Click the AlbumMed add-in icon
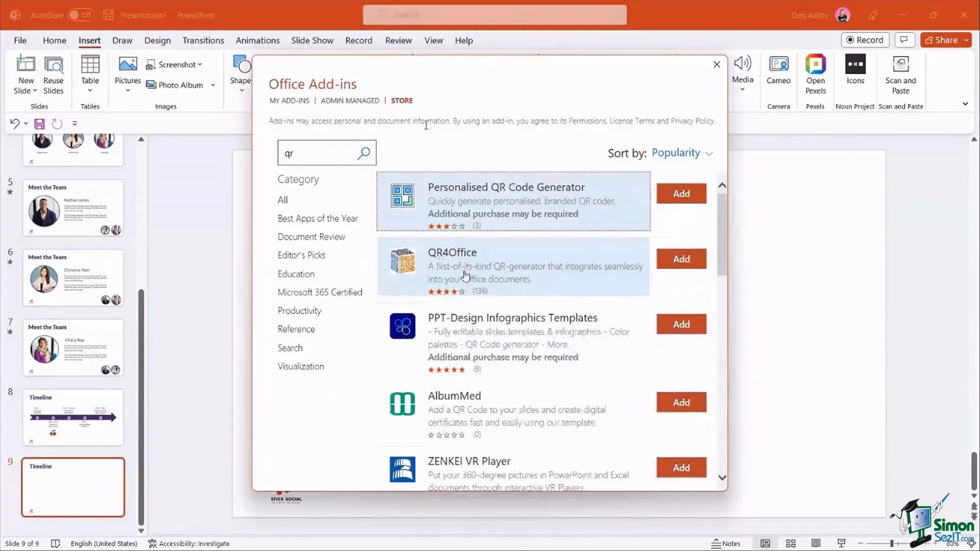This screenshot has width=980, height=551. click(402, 404)
